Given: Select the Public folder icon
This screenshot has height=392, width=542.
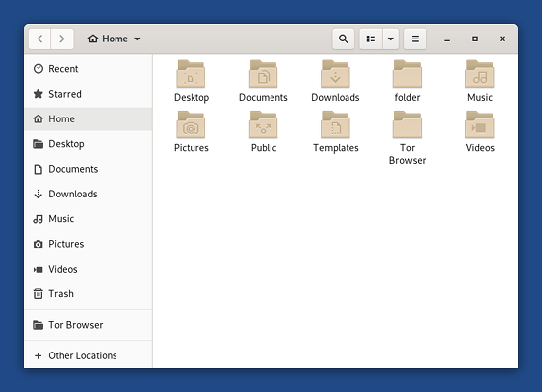Looking at the screenshot, I should click(x=264, y=124).
